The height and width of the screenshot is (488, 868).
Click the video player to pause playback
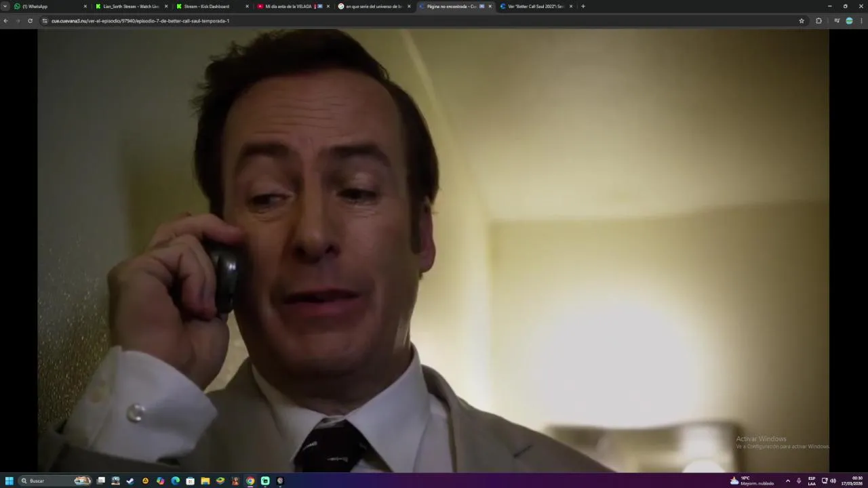click(x=433, y=250)
